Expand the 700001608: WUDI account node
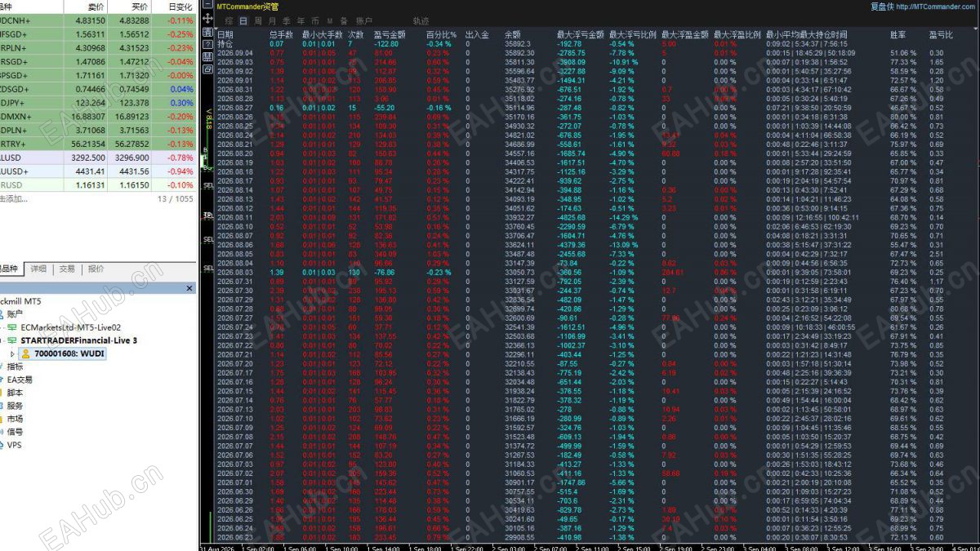Screen dimensions: 980x551 12,353
